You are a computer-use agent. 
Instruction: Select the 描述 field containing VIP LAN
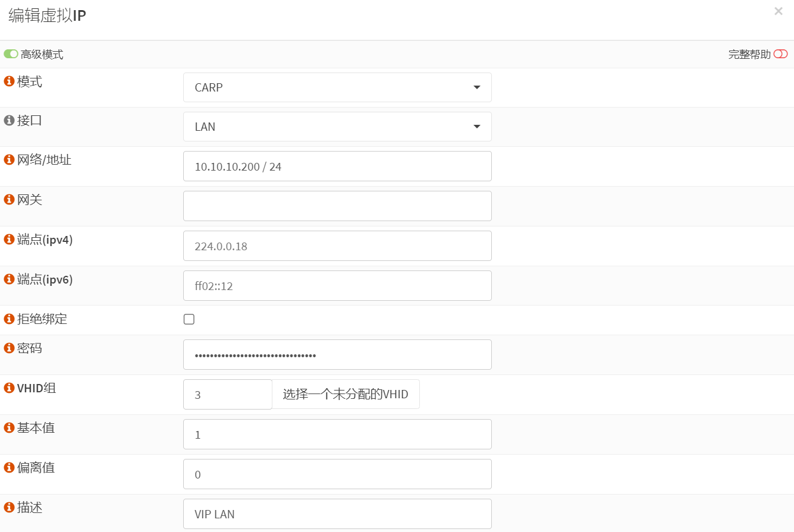click(337, 514)
